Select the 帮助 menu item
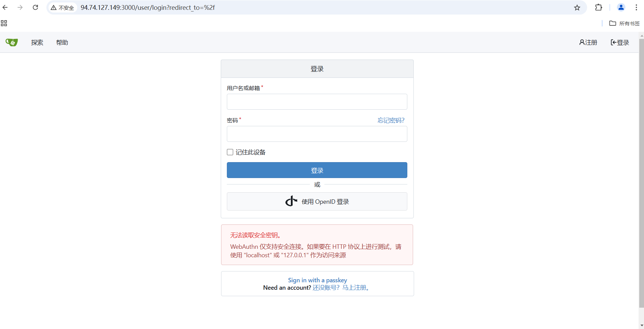The height and width of the screenshot is (329, 644). [x=62, y=42]
